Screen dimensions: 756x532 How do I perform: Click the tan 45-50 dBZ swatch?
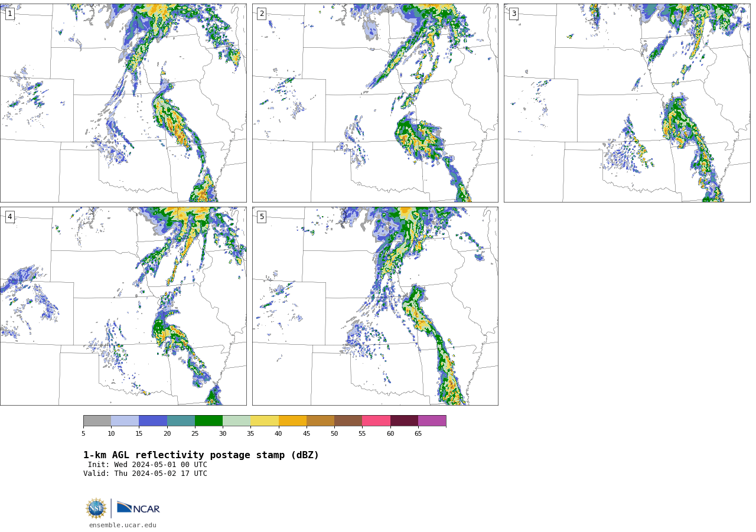pyautogui.click(x=321, y=421)
